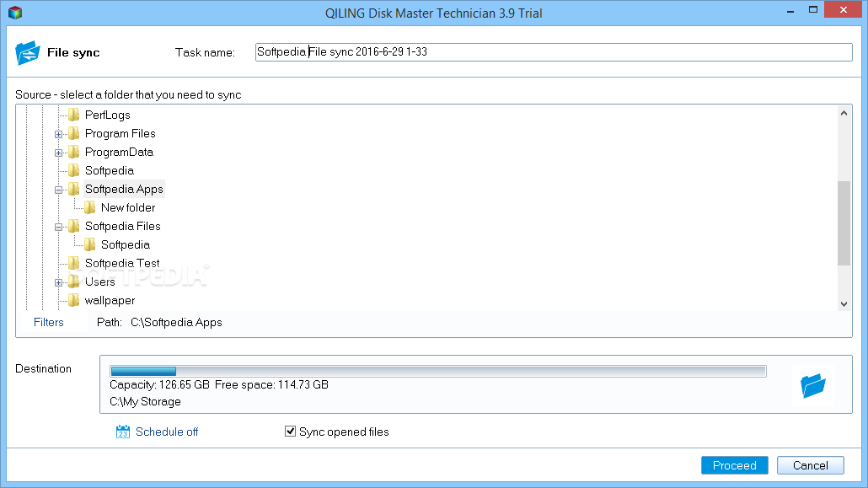868x488 pixels.
Task: Maximize the Disk Master window
Action: 812,10
